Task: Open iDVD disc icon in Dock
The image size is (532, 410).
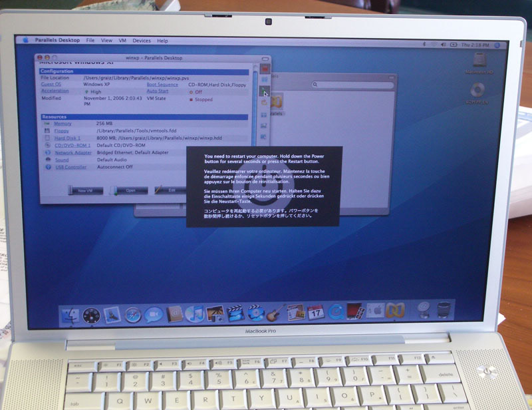Action: (256, 313)
